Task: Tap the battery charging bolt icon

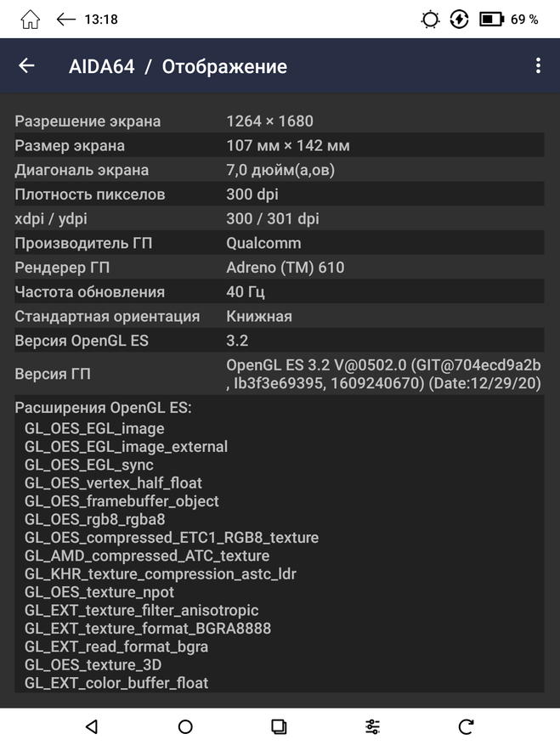Action: click(x=460, y=19)
